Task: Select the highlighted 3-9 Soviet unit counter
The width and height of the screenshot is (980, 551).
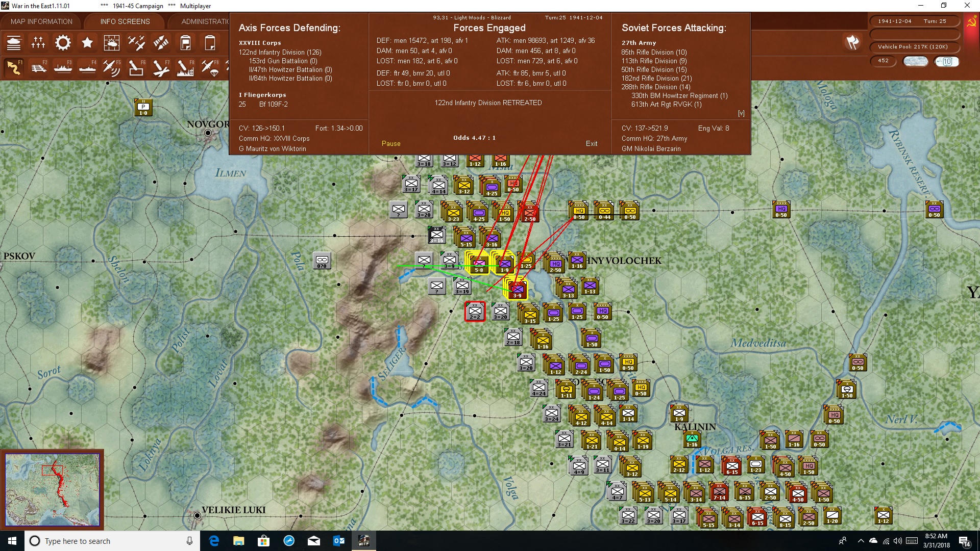Action: (x=517, y=289)
